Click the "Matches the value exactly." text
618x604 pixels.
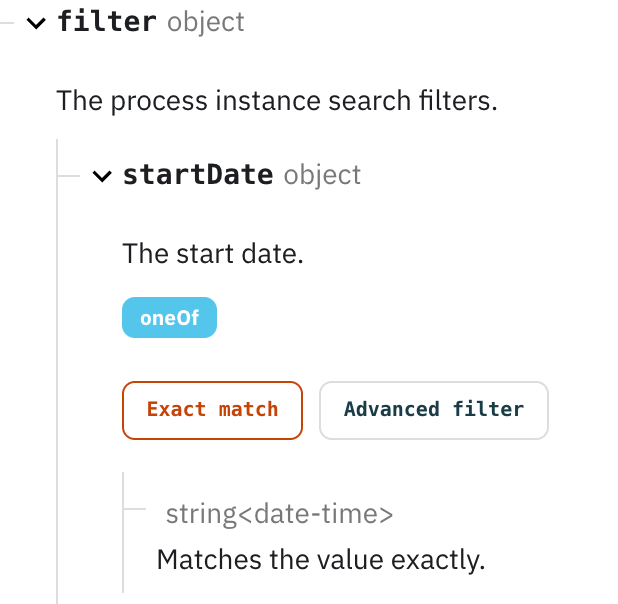pos(320,559)
